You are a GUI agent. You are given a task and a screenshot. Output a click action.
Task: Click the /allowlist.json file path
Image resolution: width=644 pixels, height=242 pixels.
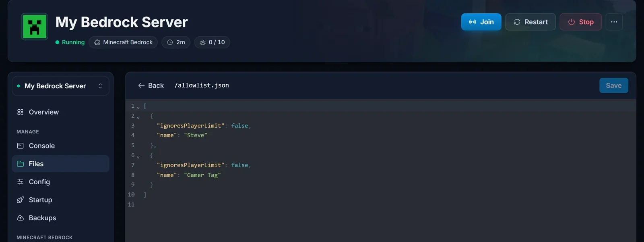tap(202, 86)
